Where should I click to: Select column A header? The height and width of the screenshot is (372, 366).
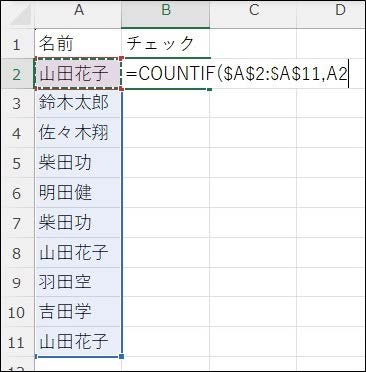click(x=78, y=15)
